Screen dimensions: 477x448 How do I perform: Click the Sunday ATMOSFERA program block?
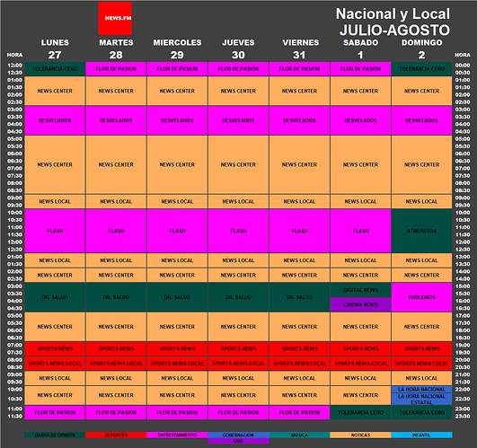coord(421,231)
